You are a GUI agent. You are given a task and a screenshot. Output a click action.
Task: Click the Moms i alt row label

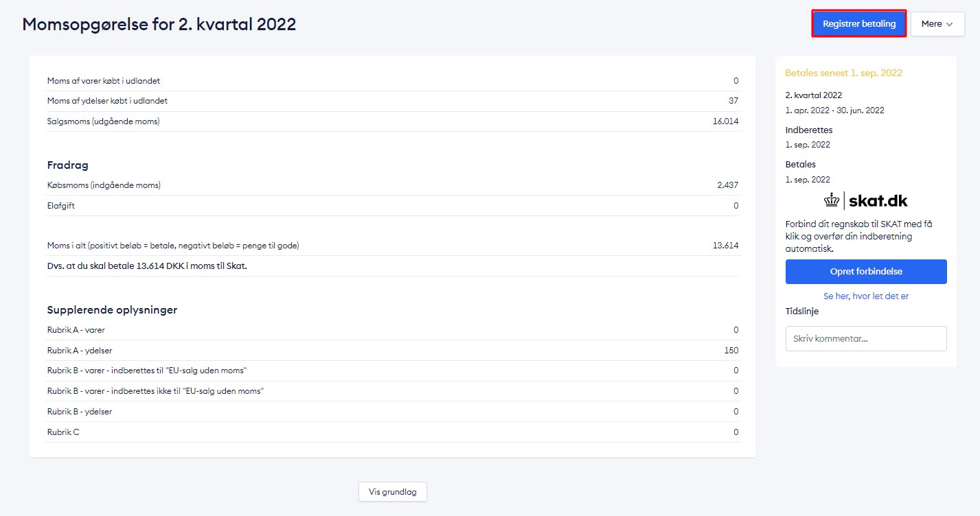click(x=173, y=246)
